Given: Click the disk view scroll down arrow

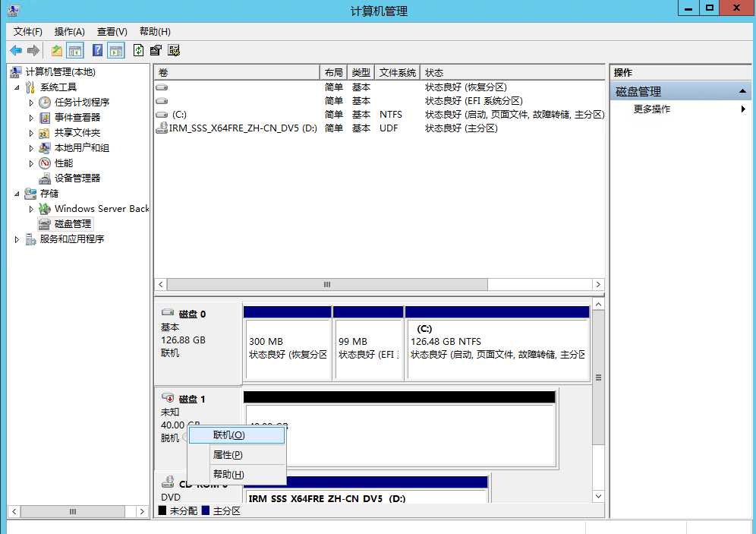Looking at the screenshot, I should coord(598,496).
